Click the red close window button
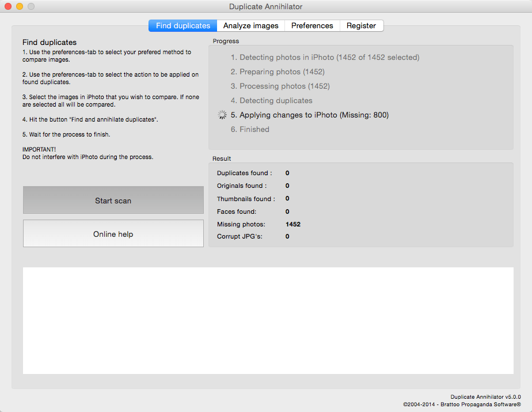The image size is (532, 412). (8, 6)
